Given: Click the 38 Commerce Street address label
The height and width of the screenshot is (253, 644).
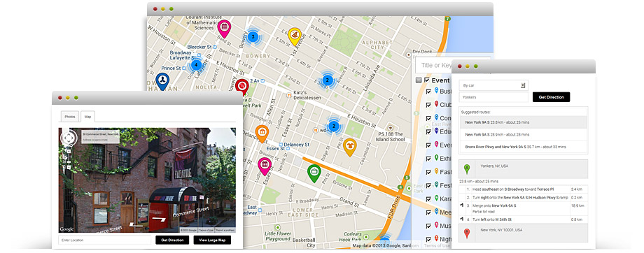Looking at the screenshot, I should tap(100, 134).
